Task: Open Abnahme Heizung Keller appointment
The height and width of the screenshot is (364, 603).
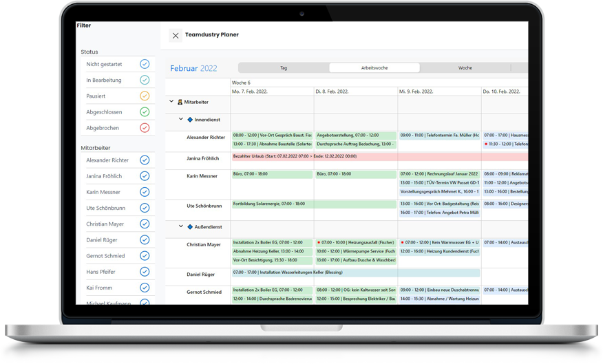Action: coord(273,251)
